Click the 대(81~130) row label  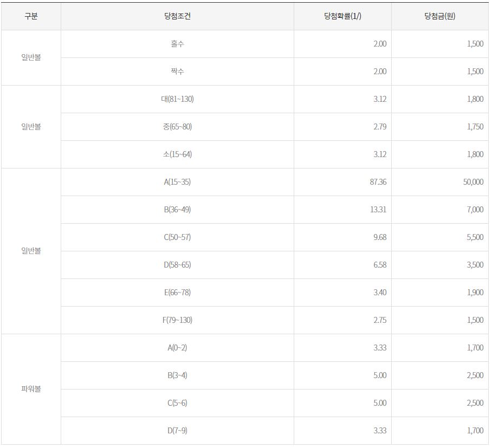(177, 99)
